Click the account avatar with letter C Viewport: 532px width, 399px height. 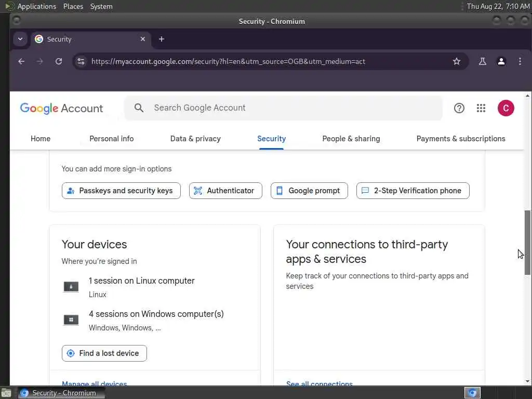click(506, 108)
